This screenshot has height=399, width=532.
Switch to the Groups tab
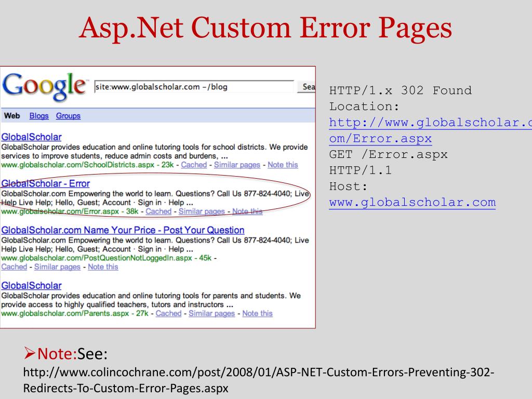tap(68, 116)
